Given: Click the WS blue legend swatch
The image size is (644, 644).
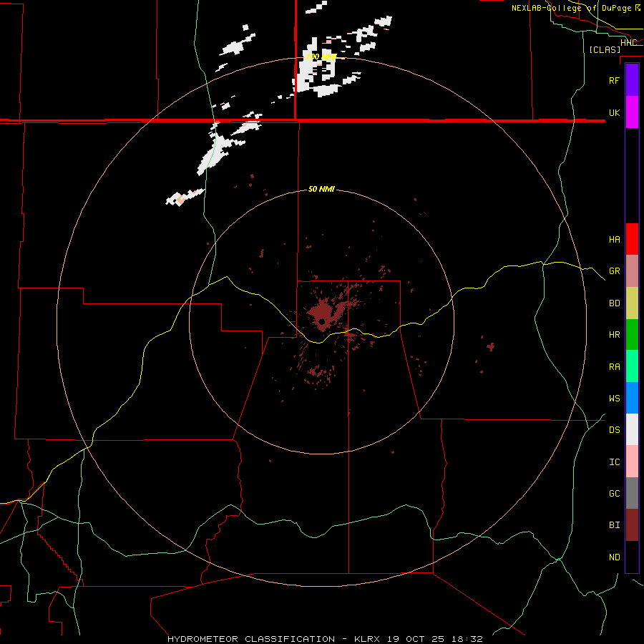Looking at the screenshot, I should 632,398.
